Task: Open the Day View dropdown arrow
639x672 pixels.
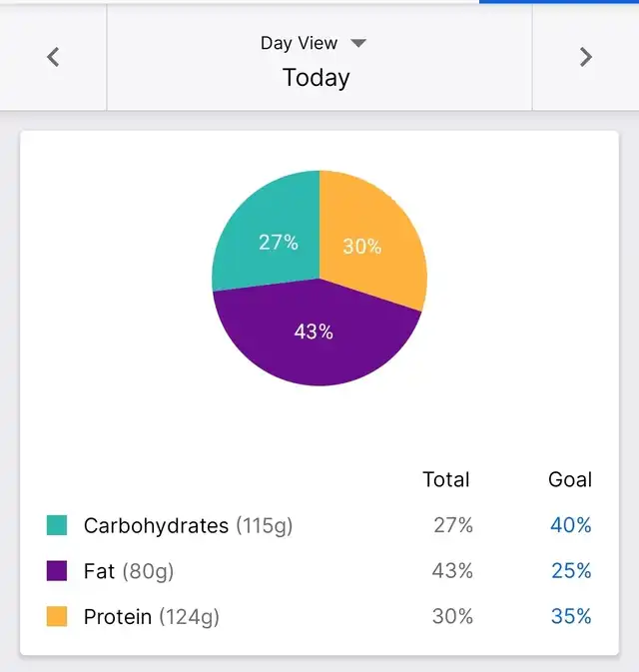Action: pyautogui.click(x=358, y=43)
